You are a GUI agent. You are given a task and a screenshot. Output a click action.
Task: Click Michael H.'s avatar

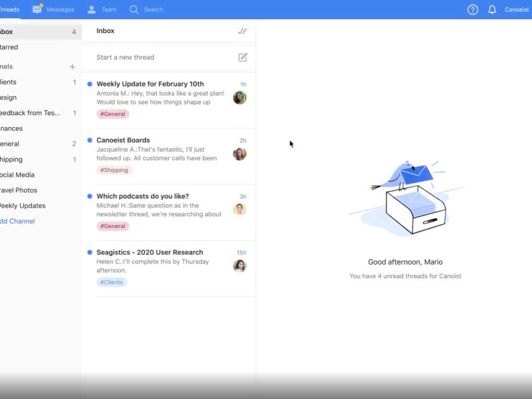(x=239, y=209)
